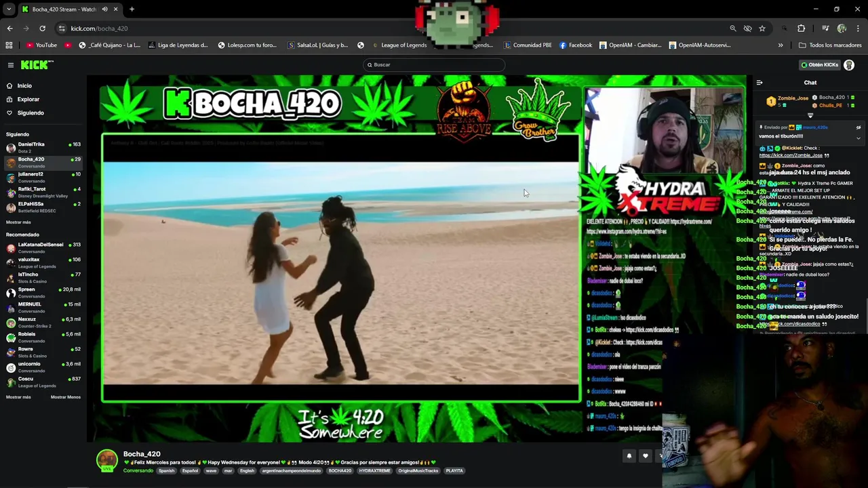Open the Café Quijano bookmark
Image resolution: width=868 pixels, height=488 pixels.
[109, 45]
